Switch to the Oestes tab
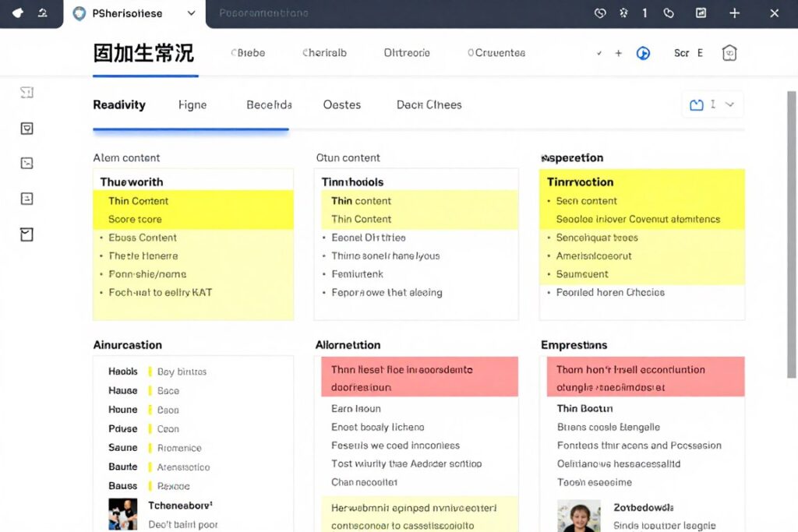798x532 pixels. click(342, 105)
